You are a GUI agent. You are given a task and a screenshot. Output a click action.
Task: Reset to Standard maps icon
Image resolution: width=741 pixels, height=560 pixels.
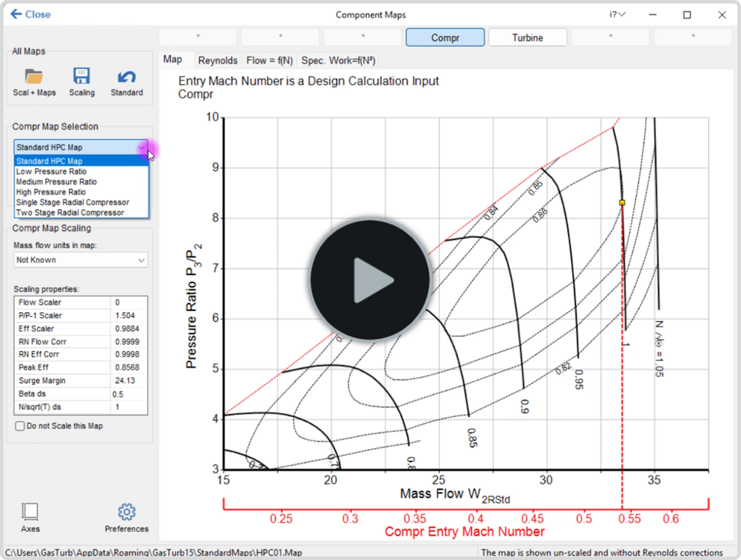127,77
